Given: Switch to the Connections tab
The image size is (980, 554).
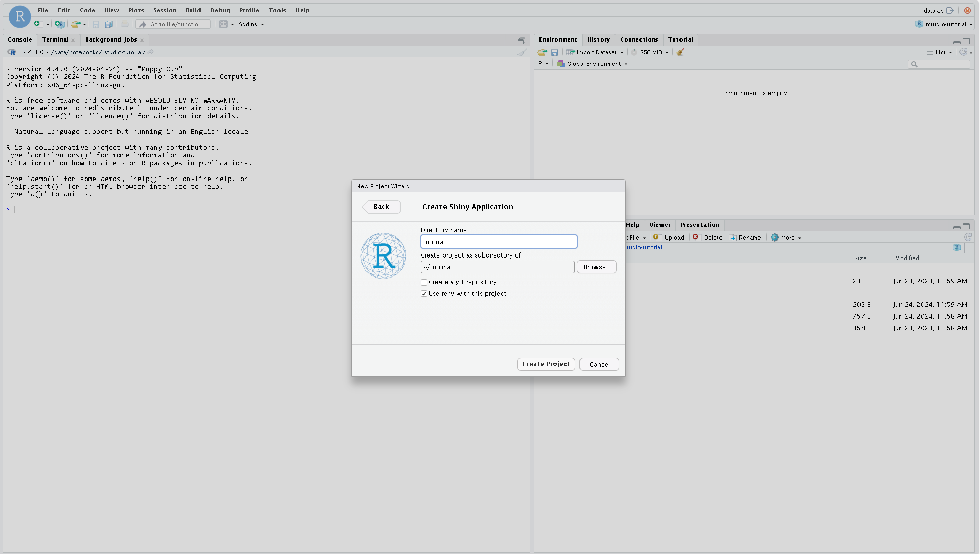Looking at the screenshot, I should tap(639, 39).
